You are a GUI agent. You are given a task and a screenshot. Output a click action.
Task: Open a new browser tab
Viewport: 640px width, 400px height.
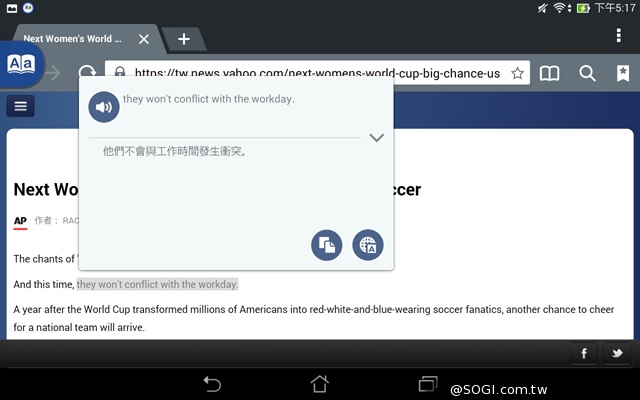(x=184, y=39)
